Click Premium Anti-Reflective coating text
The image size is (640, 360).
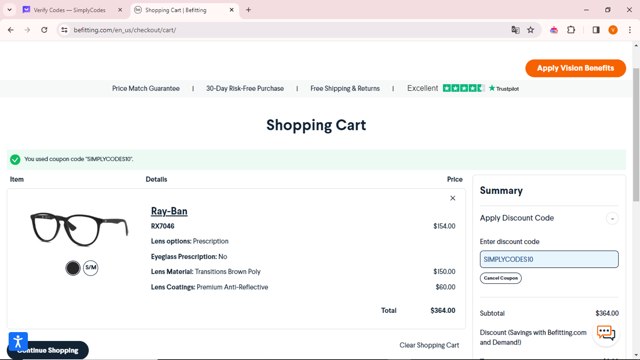pyautogui.click(x=232, y=287)
